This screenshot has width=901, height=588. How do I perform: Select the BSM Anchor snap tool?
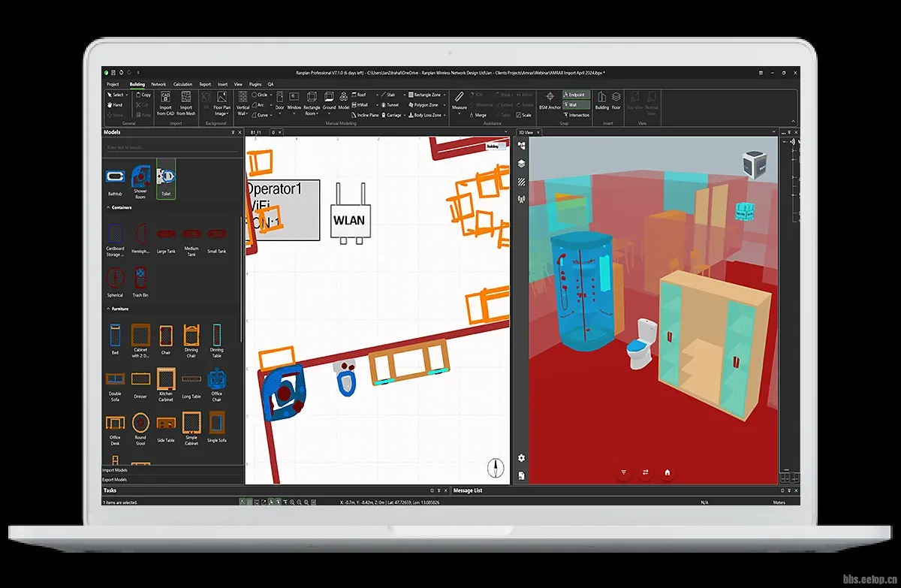(550, 101)
